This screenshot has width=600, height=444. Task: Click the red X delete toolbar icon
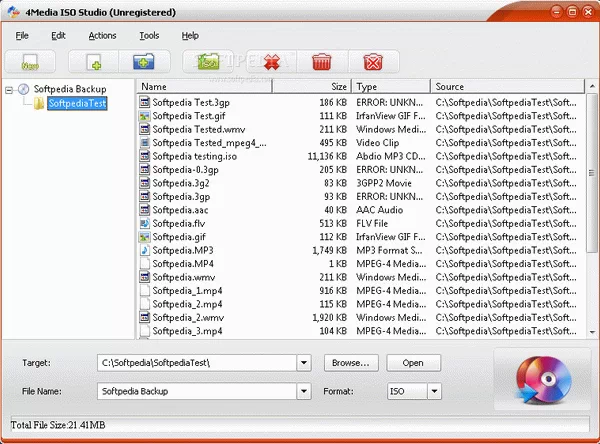pos(270,62)
